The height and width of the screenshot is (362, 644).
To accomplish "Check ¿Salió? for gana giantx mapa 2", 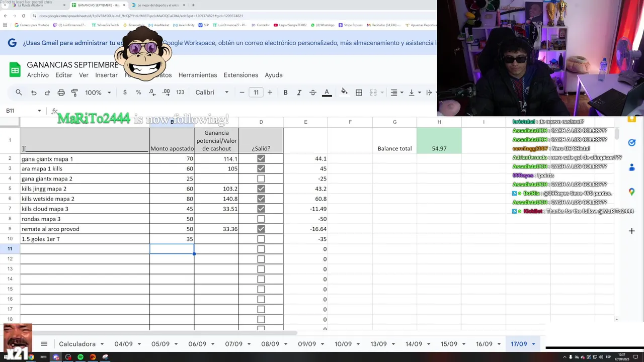I will [261, 178].
